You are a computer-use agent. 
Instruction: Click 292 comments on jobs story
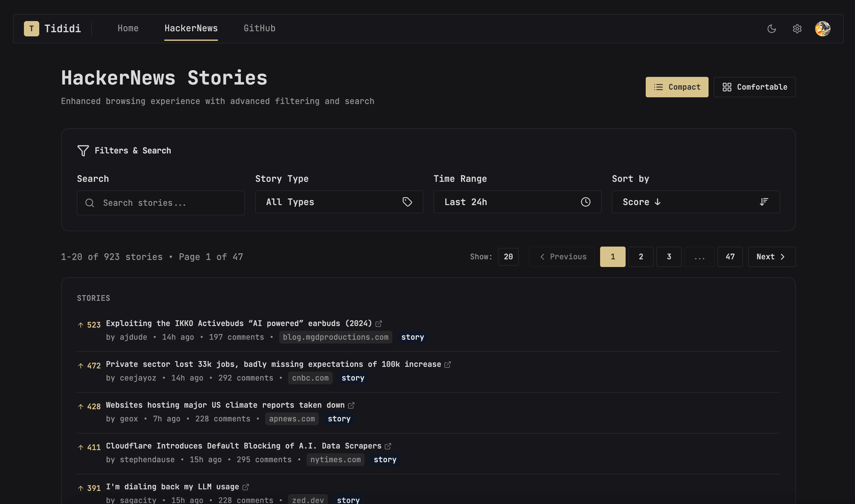[x=246, y=378]
